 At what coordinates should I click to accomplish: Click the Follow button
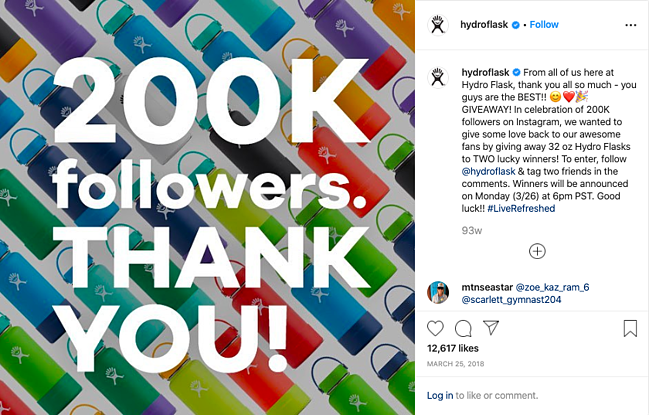click(x=544, y=24)
